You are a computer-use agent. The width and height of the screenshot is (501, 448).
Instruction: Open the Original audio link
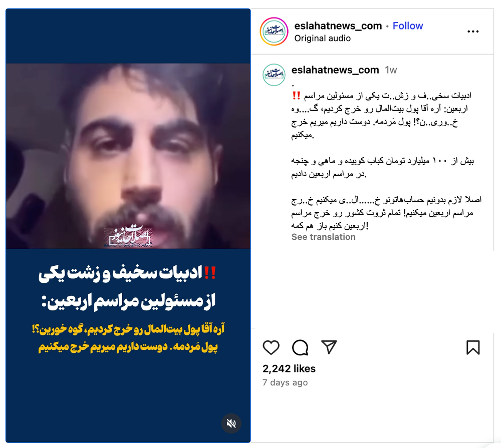(x=322, y=39)
